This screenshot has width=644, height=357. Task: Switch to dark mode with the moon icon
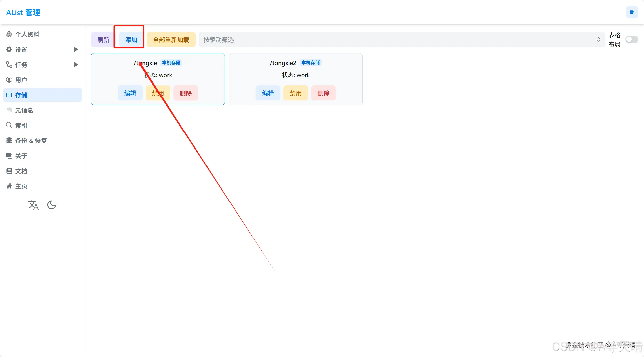[x=52, y=205]
